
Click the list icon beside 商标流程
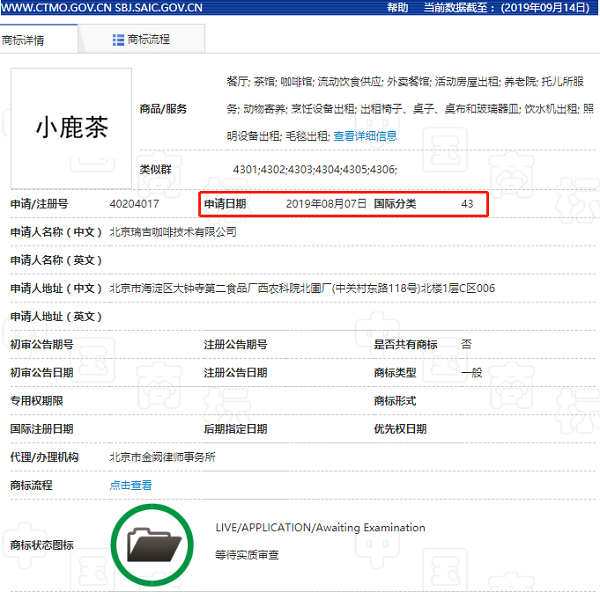tap(118, 40)
